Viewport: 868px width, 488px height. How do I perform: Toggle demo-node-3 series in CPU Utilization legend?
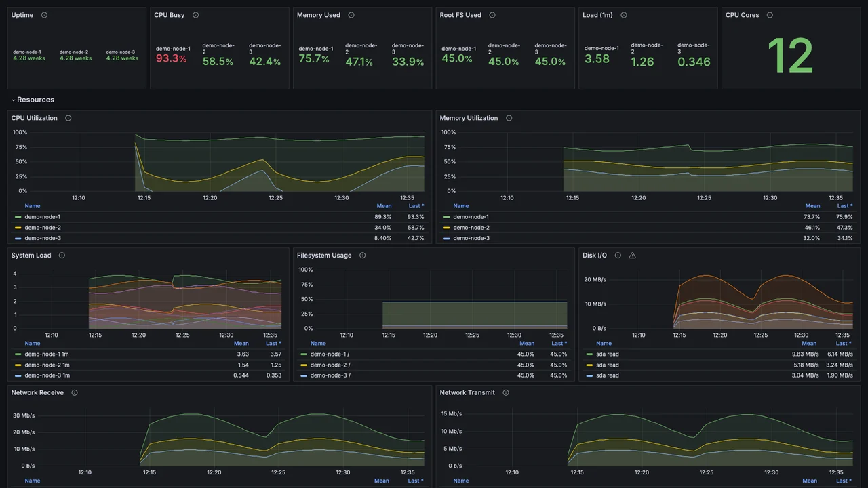click(x=42, y=238)
